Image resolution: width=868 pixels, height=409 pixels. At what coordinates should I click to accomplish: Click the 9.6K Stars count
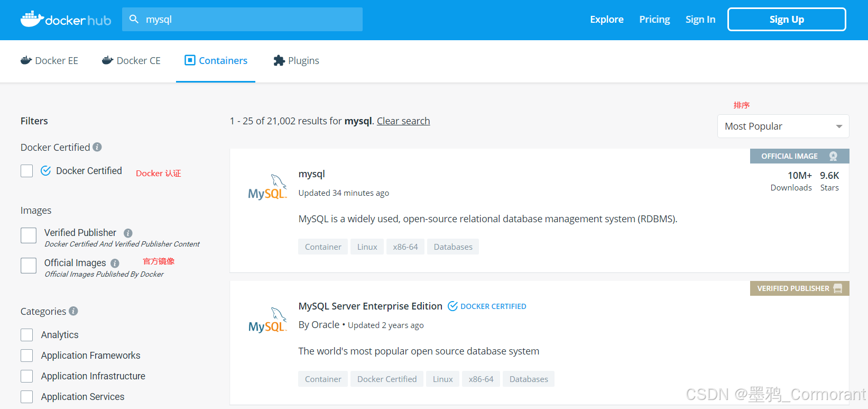(x=829, y=181)
